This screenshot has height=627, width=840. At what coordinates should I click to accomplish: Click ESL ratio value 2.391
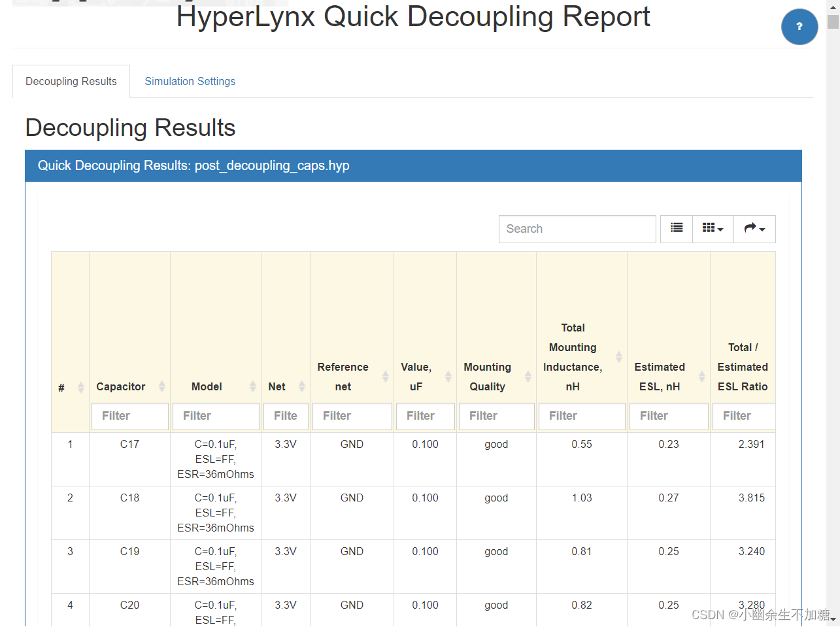point(752,444)
